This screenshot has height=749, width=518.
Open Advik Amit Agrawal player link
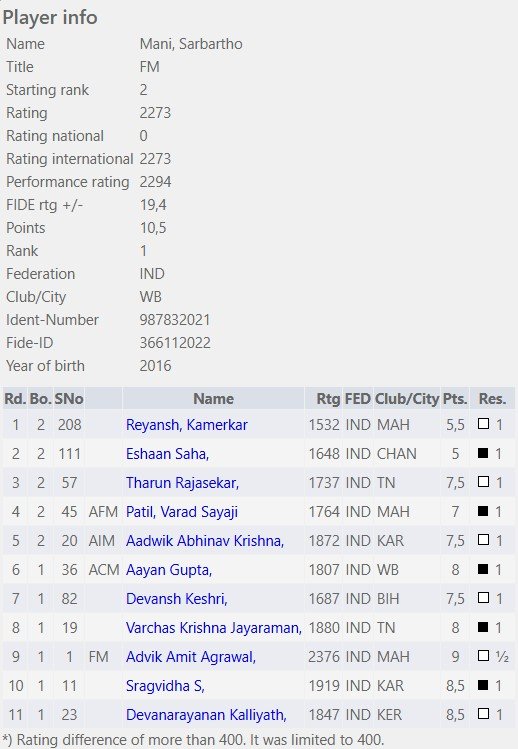click(191, 657)
